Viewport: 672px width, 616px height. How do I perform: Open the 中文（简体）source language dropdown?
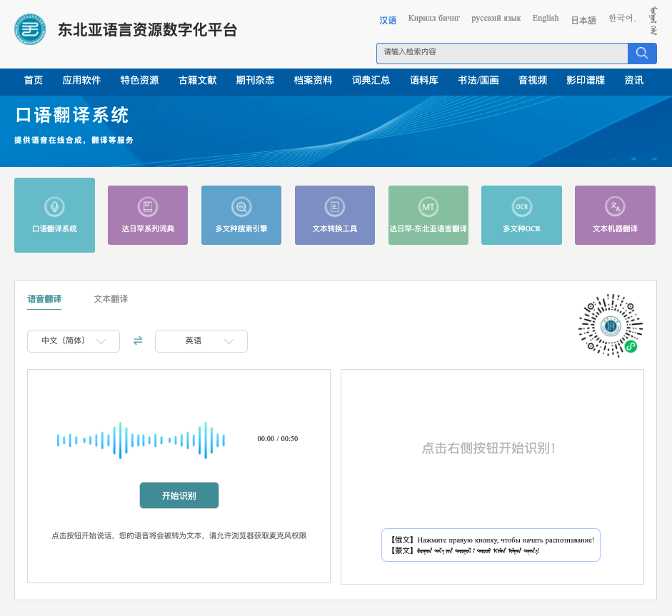click(73, 340)
